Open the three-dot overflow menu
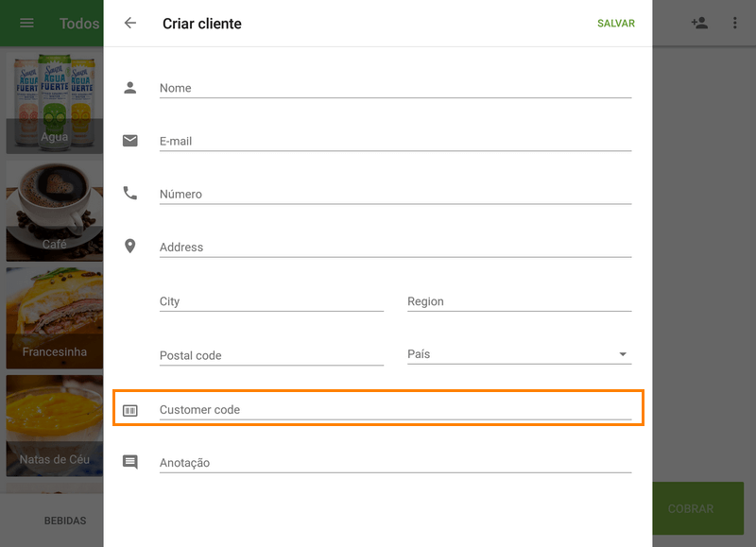 (x=735, y=24)
